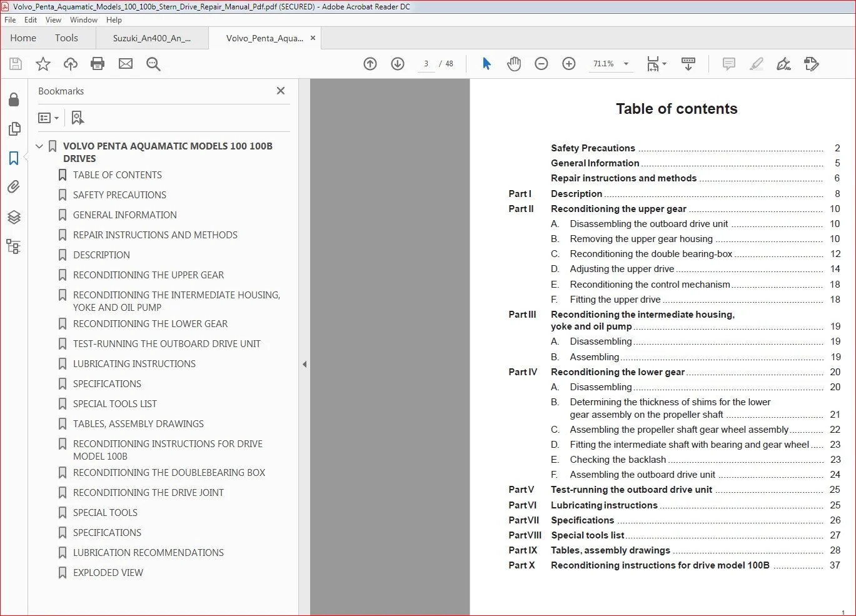Viewport: 856px width, 616px height.
Task: Open the Window menu
Action: [x=84, y=20]
